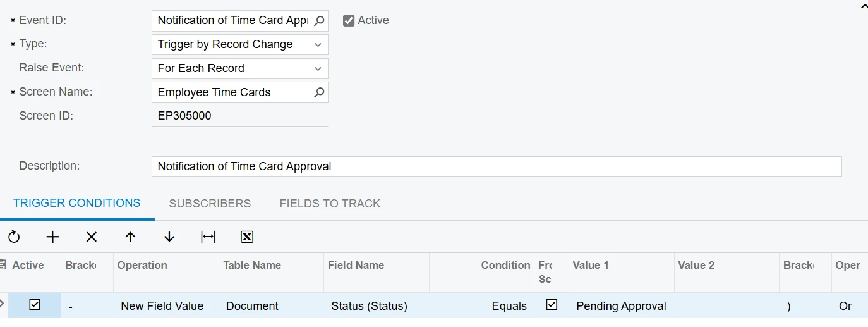The width and height of the screenshot is (868, 327).
Task: Add a new trigger condition row
Action: pos(52,237)
